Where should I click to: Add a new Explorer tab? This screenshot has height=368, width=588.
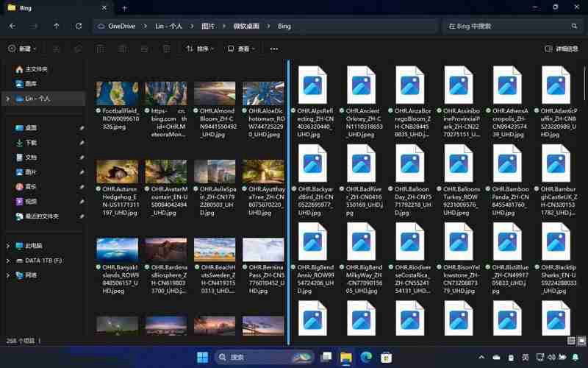tap(124, 8)
